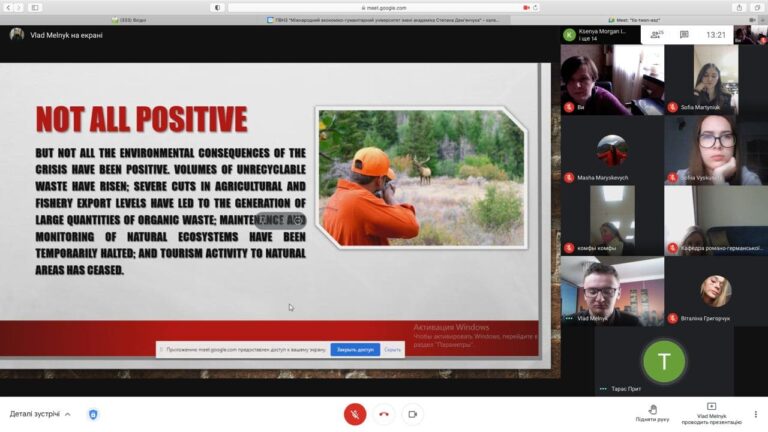Open the participants list icon
The image size is (768, 432).
(656, 35)
